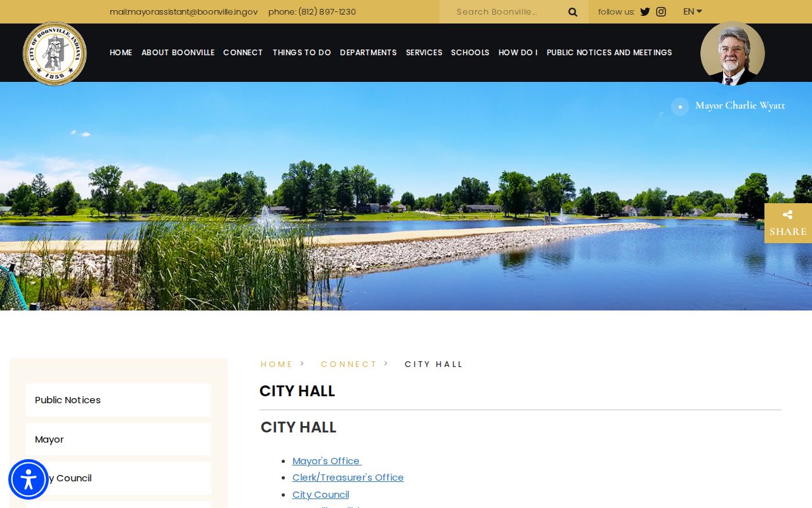Open the Departments menu
The height and width of the screenshot is (508, 812).
(x=369, y=53)
